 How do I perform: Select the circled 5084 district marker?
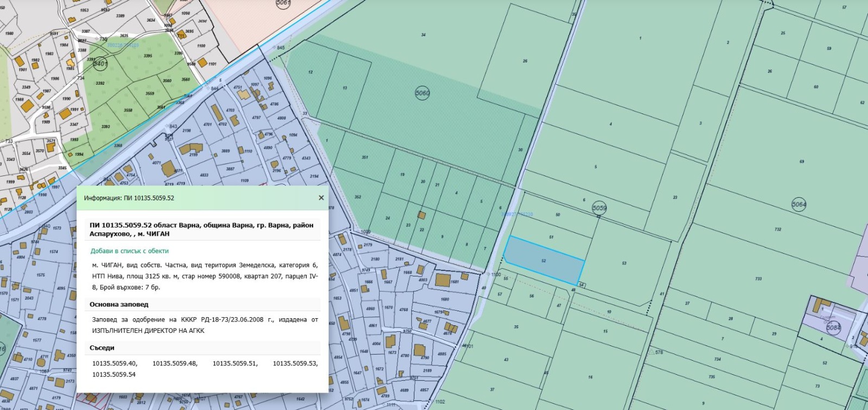coord(833,327)
